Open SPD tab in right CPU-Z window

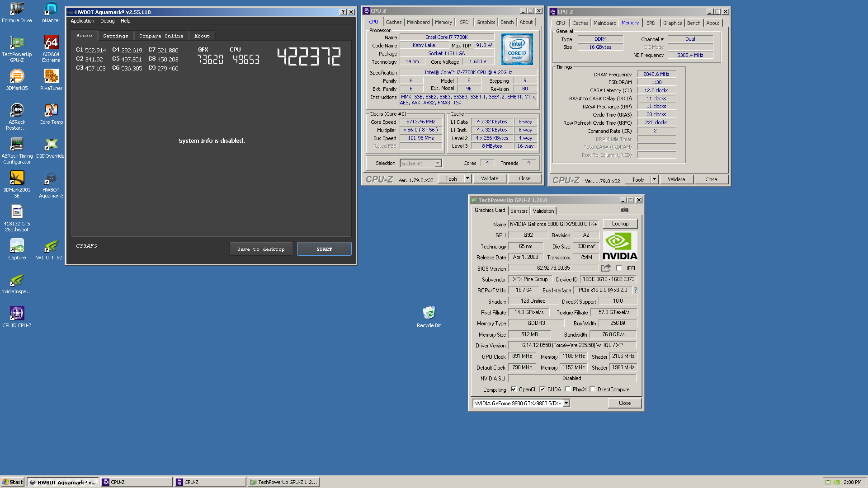point(651,23)
